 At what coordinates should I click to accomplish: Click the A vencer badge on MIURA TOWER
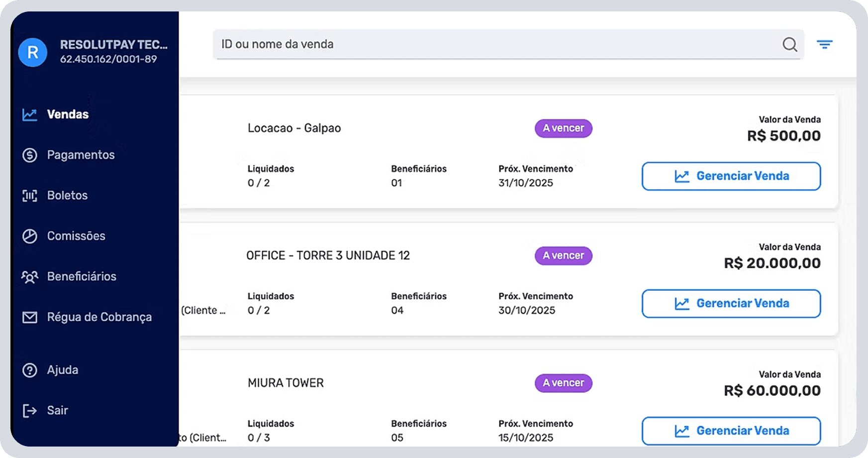click(564, 383)
